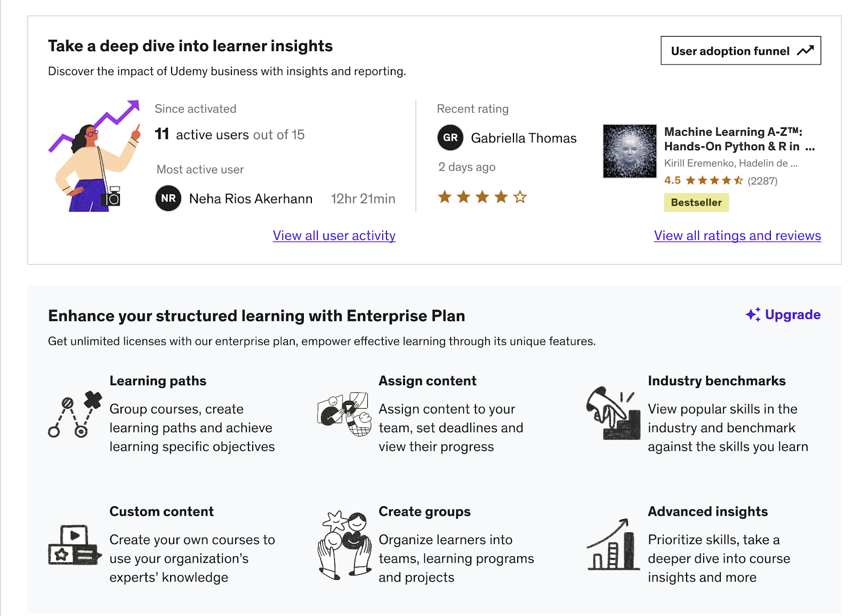Click the yellow Bestseller badge
Image resolution: width=853 pixels, height=616 pixels.
pyautogui.click(x=696, y=202)
